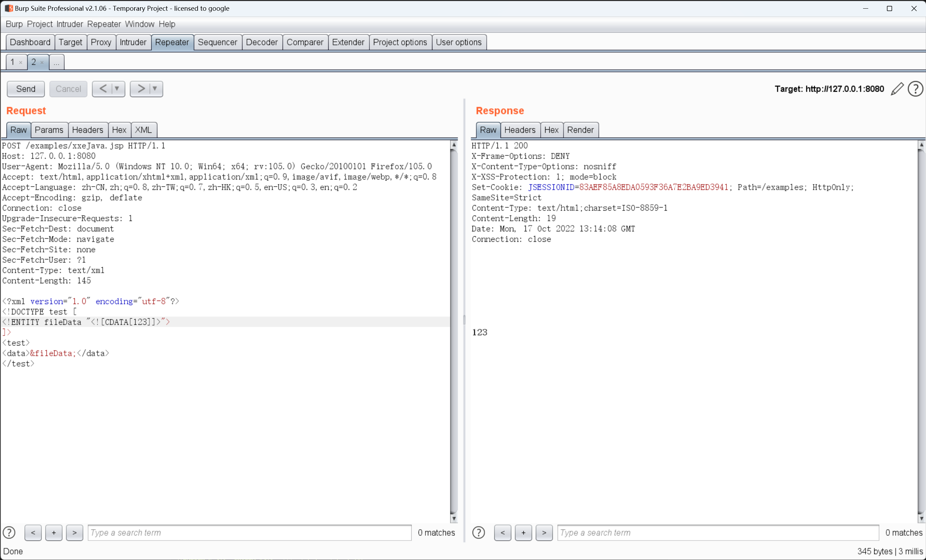Open the Repeater help question-mark icon
The height and width of the screenshot is (560, 926).
coord(916,89)
